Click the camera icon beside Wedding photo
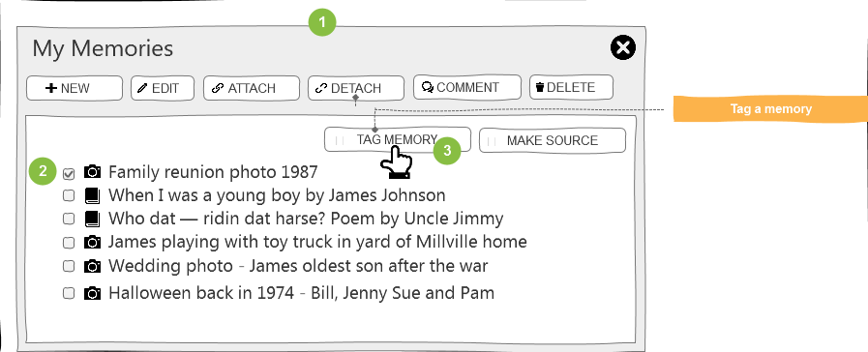Viewport: 868px width, 352px height. 93,266
